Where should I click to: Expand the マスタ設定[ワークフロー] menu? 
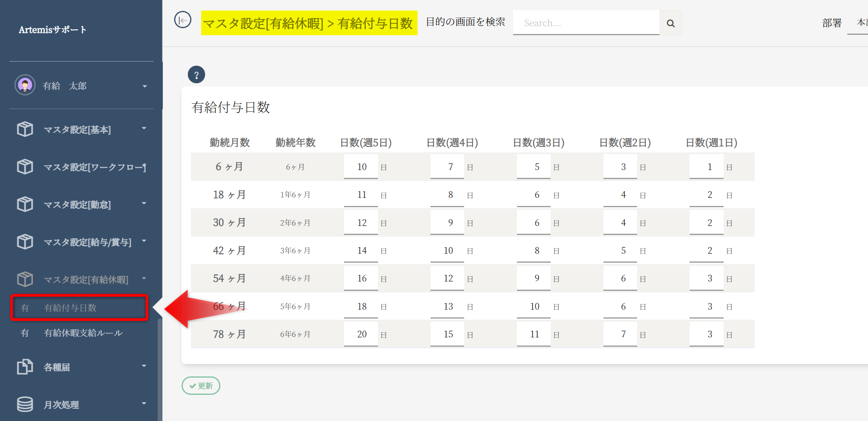[94, 167]
